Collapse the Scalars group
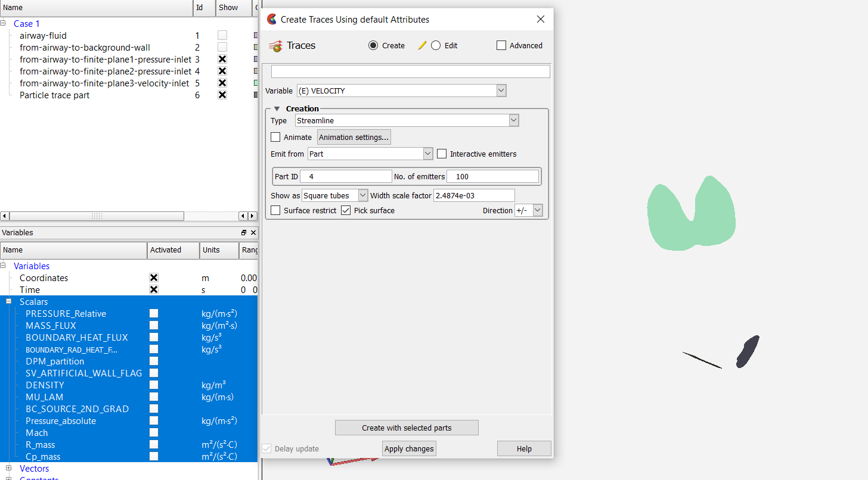 9,302
